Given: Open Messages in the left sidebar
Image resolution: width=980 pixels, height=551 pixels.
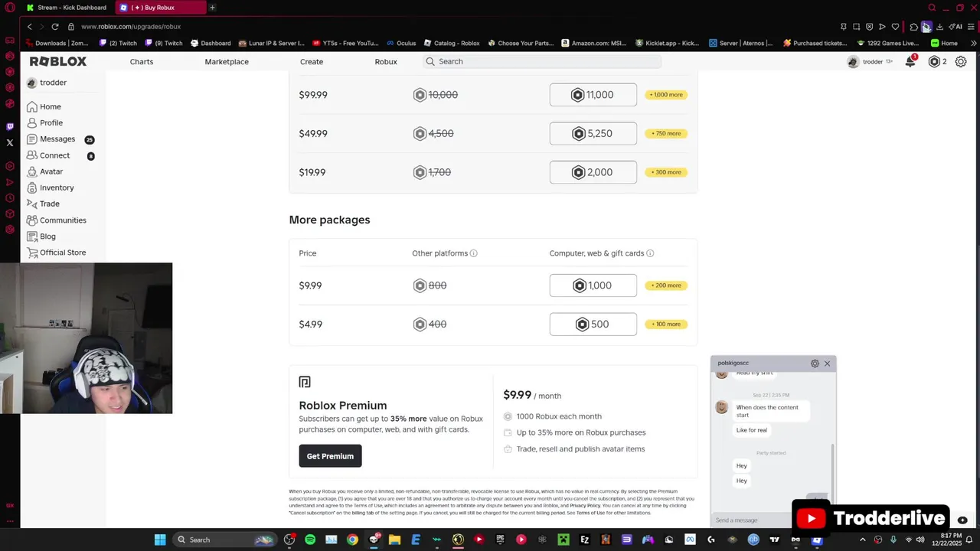Looking at the screenshot, I should (x=51, y=139).
